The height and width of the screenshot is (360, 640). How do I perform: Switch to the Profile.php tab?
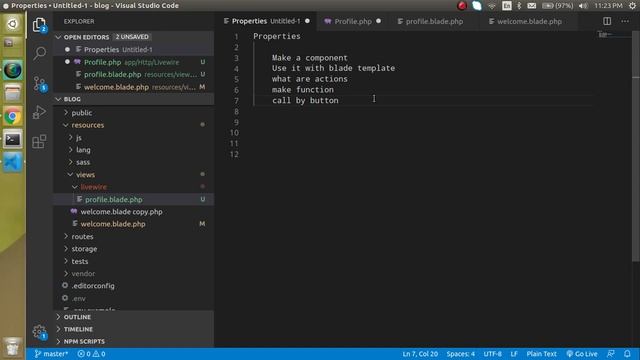click(353, 21)
